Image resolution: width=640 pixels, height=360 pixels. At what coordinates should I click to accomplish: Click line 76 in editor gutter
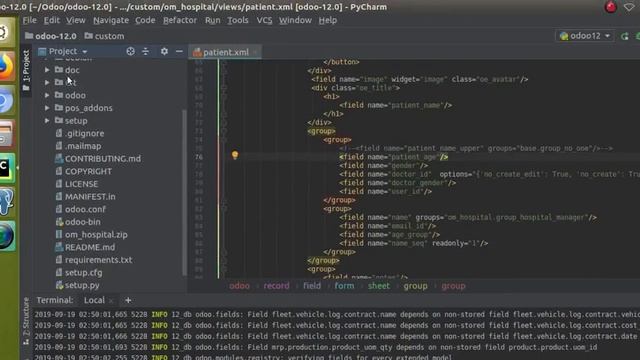click(199, 157)
